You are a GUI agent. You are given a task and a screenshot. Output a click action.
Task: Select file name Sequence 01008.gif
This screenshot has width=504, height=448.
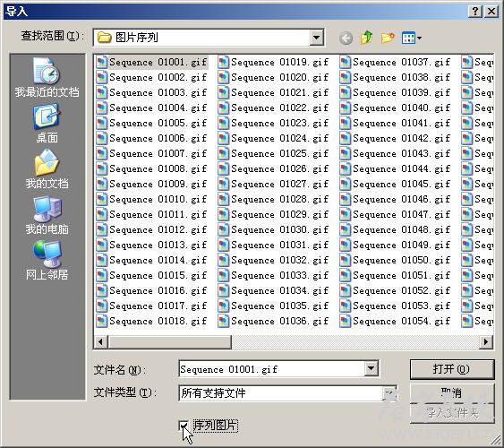(x=158, y=168)
